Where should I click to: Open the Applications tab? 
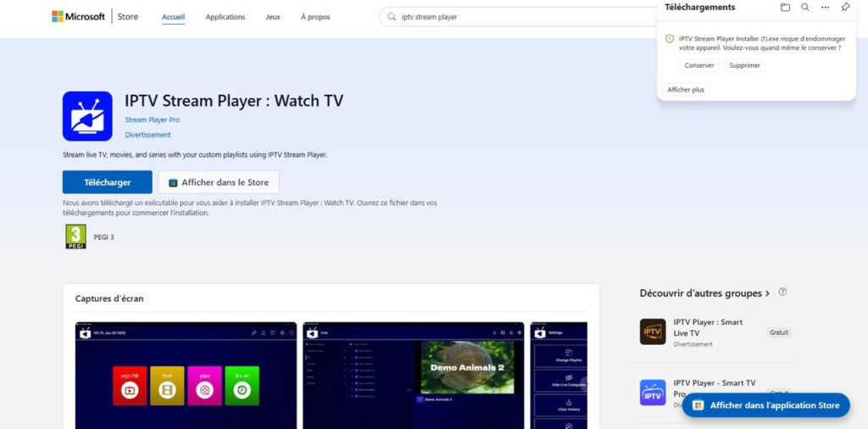coord(225,17)
